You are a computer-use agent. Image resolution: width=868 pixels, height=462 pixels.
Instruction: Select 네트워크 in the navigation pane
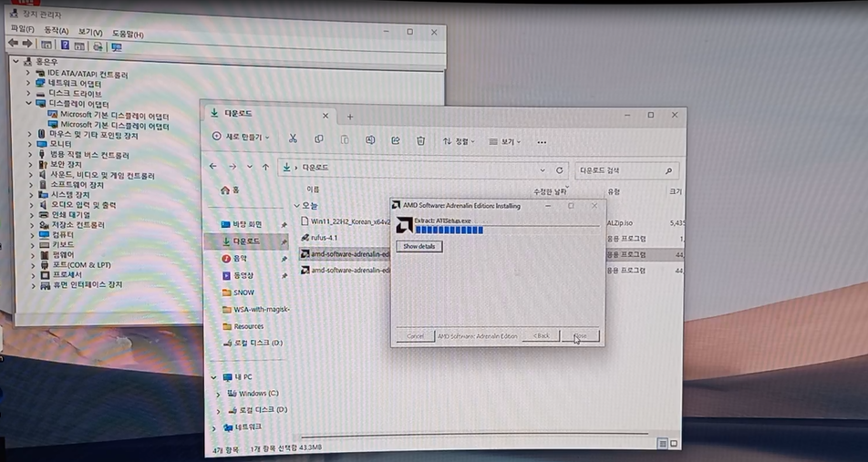(243, 427)
